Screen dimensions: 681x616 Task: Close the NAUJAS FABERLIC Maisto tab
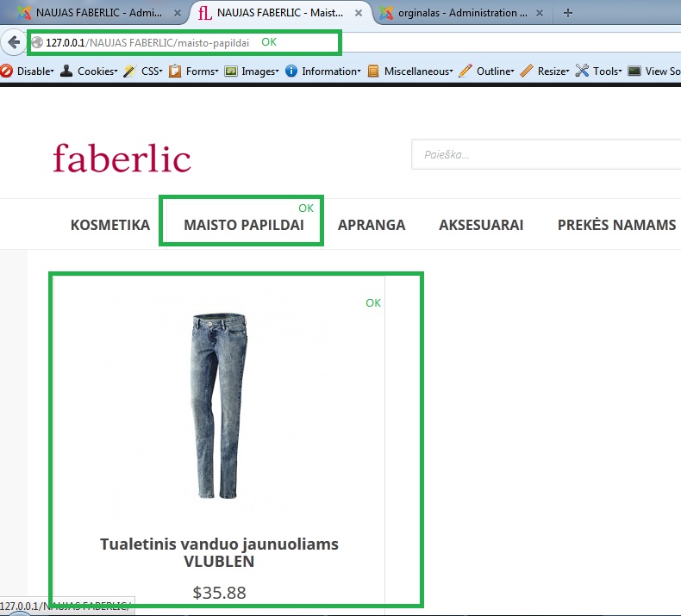coord(359,14)
